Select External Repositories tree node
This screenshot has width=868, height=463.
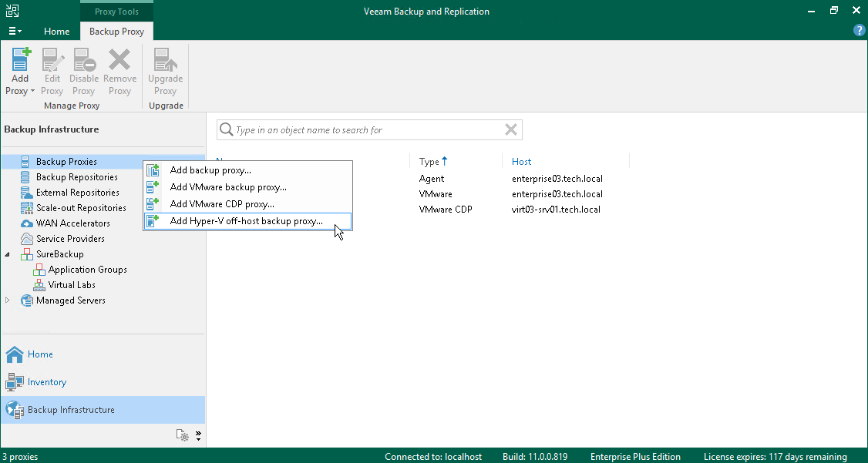pyautogui.click(x=78, y=193)
